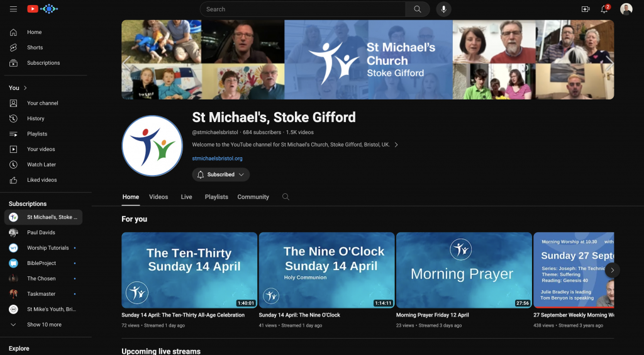Open notifications bell in top bar
This screenshot has width=644, height=355.
(604, 9)
